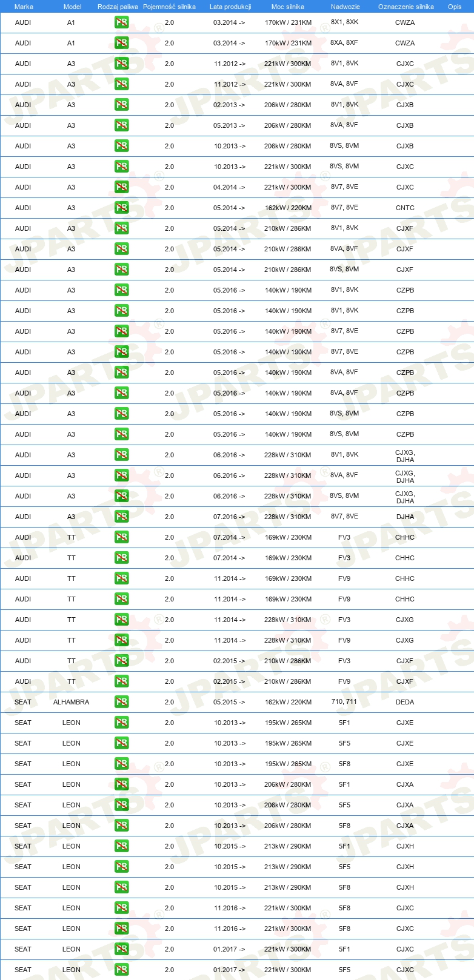Click the 162kW / 220KM cell in A3 row
The image size is (474, 980).
[x=288, y=208]
